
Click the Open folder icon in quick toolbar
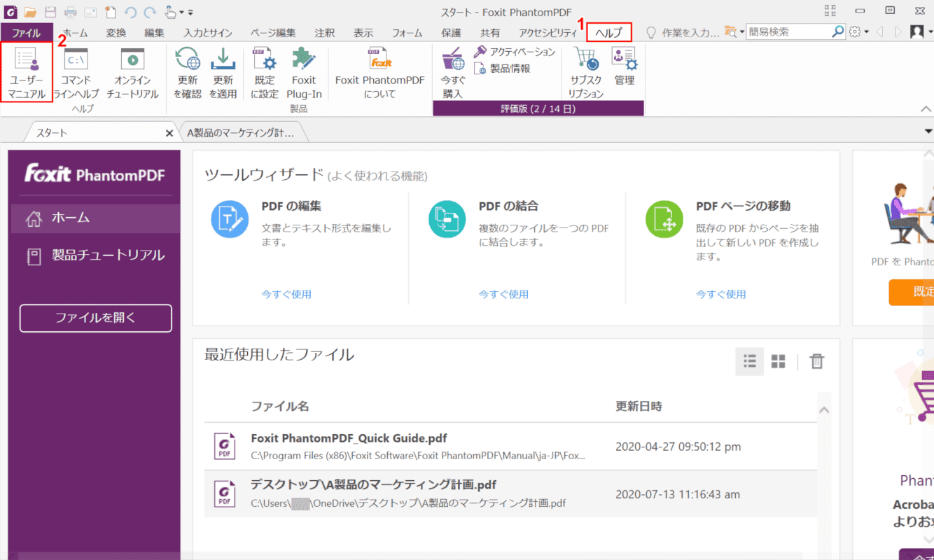[30, 12]
